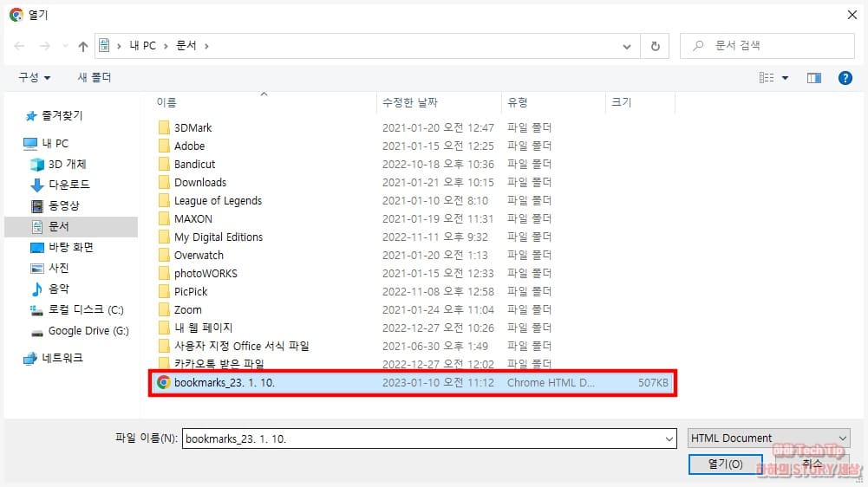
Task: Click 문서 in the address path
Action: pyautogui.click(x=186, y=46)
